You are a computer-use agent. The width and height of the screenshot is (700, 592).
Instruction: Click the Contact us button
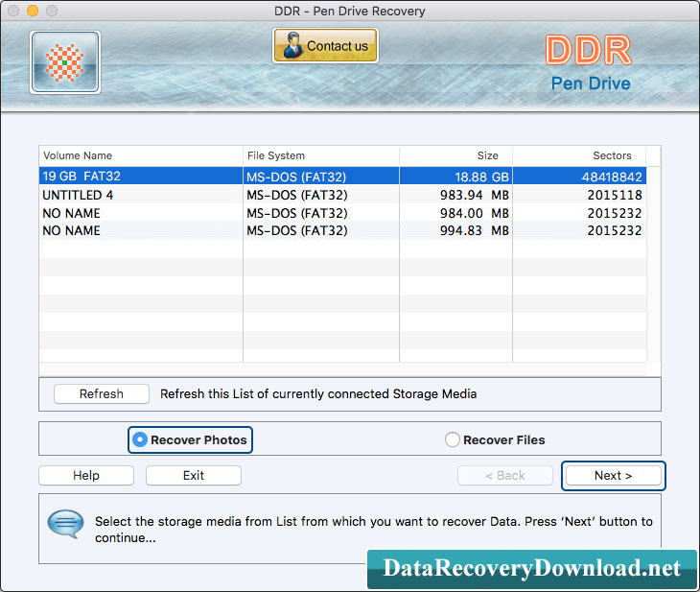pyautogui.click(x=325, y=45)
